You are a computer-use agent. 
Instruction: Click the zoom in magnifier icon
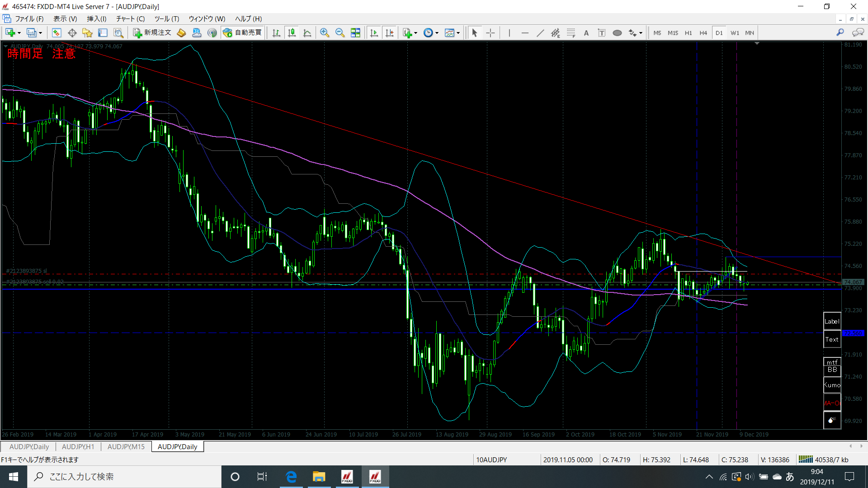tap(325, 33)
